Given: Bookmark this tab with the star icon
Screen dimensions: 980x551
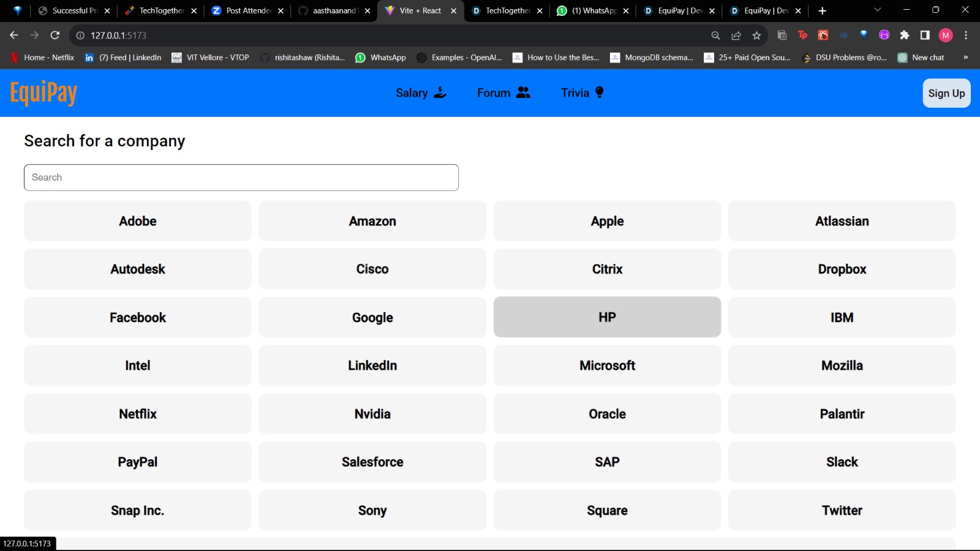Looking at the screenshot, I should tap(756, 36).
